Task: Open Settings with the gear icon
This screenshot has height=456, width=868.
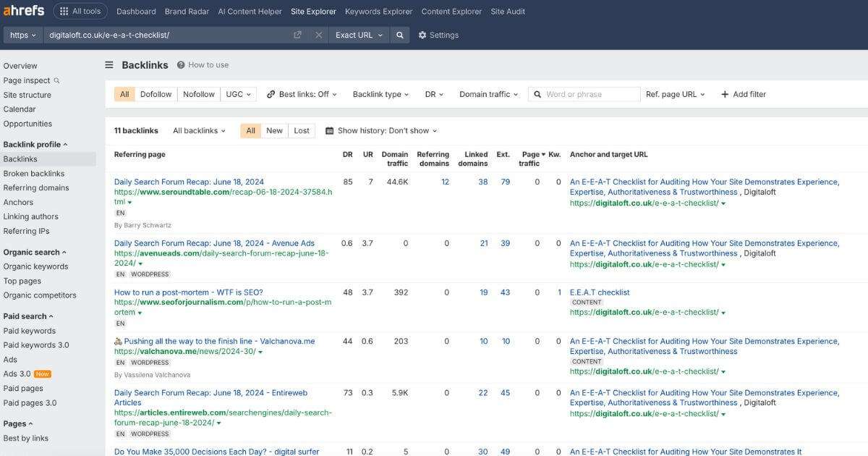Action: coord(422,35)
